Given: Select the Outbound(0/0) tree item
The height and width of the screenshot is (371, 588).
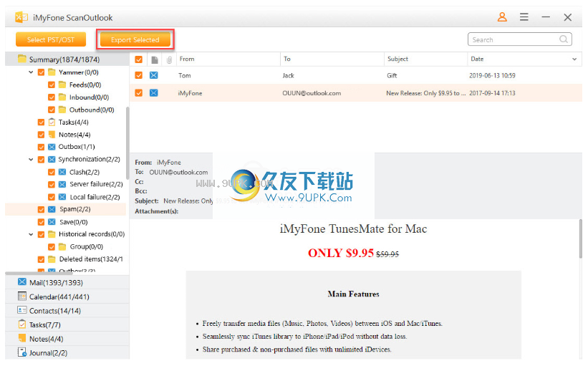Looking at the screenshot, I should [x=92, y=110].
